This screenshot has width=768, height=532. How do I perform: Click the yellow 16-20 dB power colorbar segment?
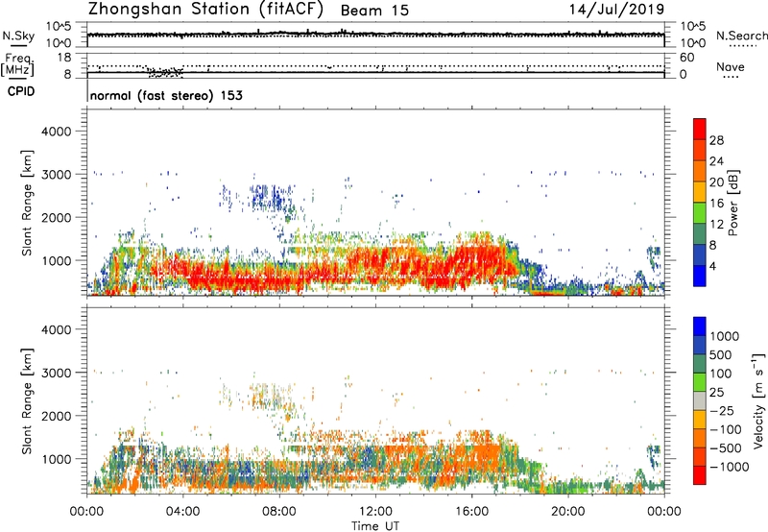tap(700, 191)
